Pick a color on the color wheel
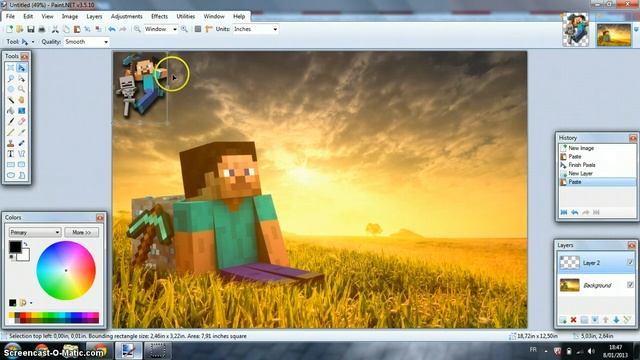 (x=66, y=270)
